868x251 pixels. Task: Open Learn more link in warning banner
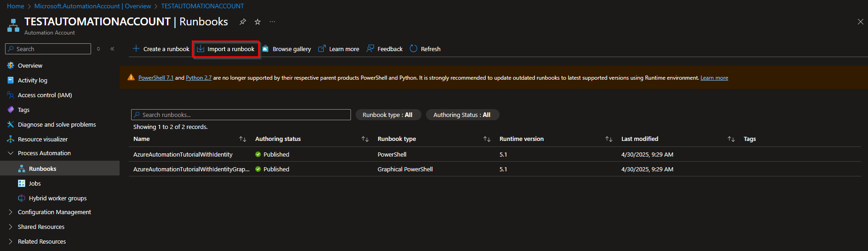[x=714, y=78]
